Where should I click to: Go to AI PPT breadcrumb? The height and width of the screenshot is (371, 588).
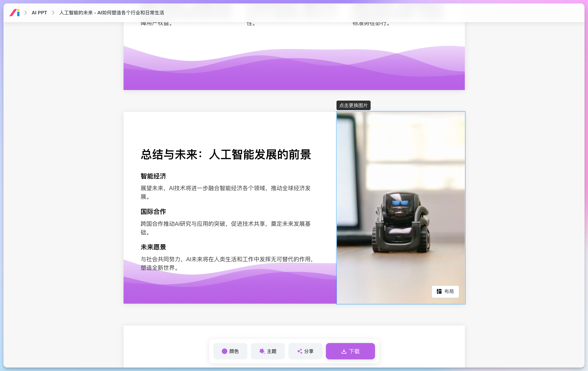click(x=39, y=13)
